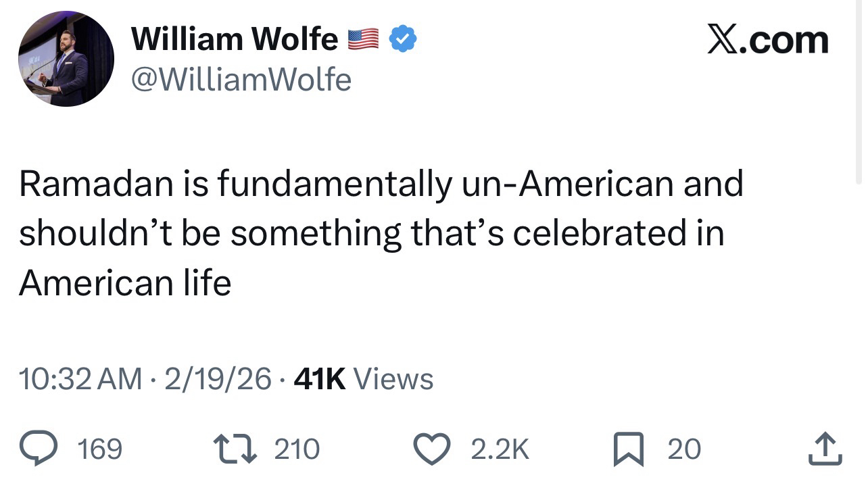Click the blue verified checkmark badge
The image size is (868, 494).
[x=404, y=40]
